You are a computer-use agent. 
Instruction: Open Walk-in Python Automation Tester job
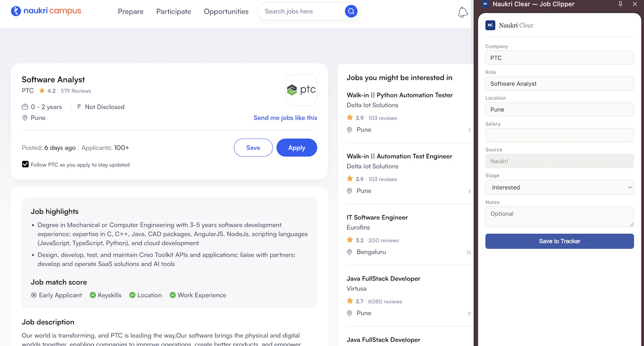point(400,95)
